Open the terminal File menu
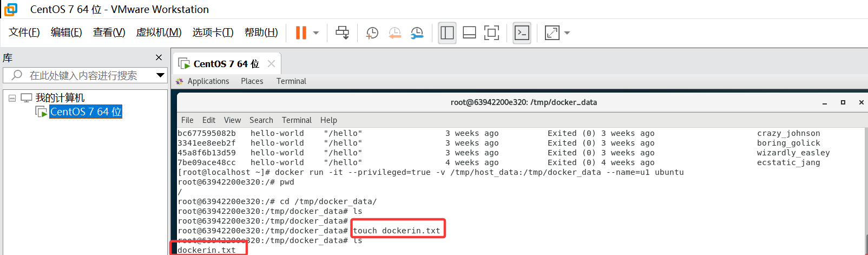This screenshot has width=868, height=255. tap(187, 120)
